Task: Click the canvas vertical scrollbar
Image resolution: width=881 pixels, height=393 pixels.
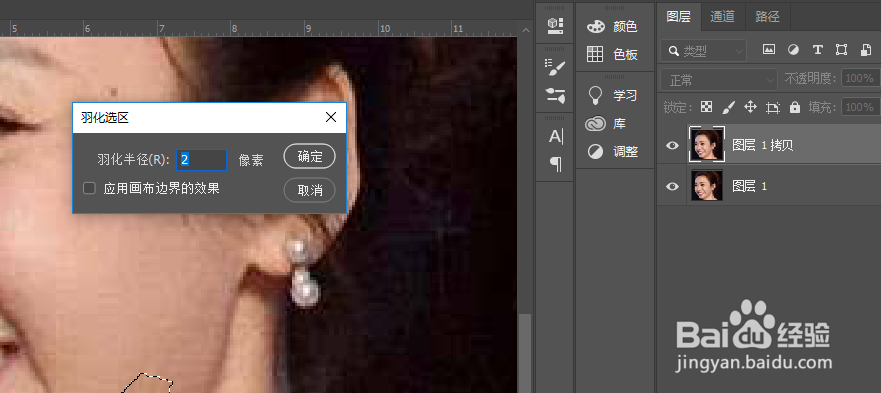Action: [x=525, y=353]
